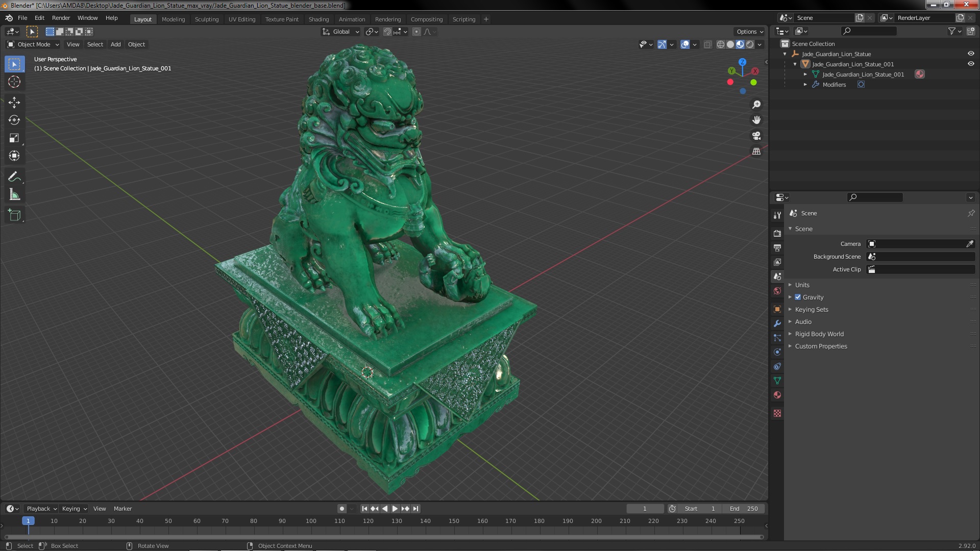Select the Transform tool
The height and width of the screenshot is (551, 980).
(14, 156)
